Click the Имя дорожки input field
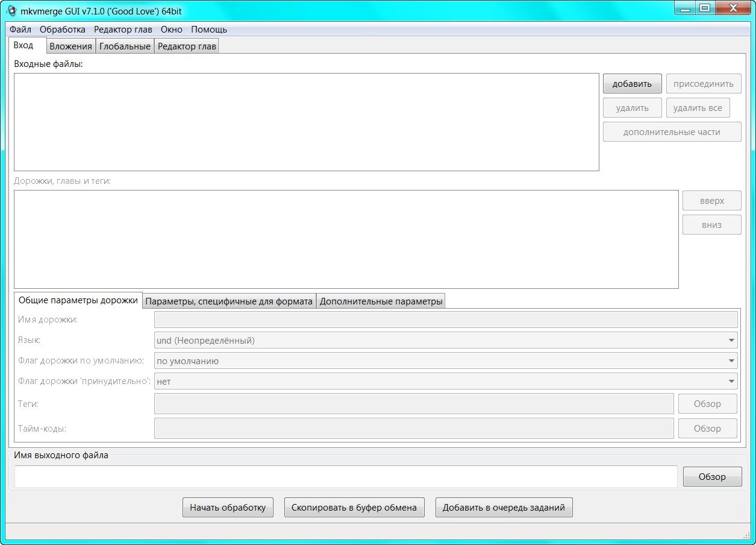 point(446,320)
